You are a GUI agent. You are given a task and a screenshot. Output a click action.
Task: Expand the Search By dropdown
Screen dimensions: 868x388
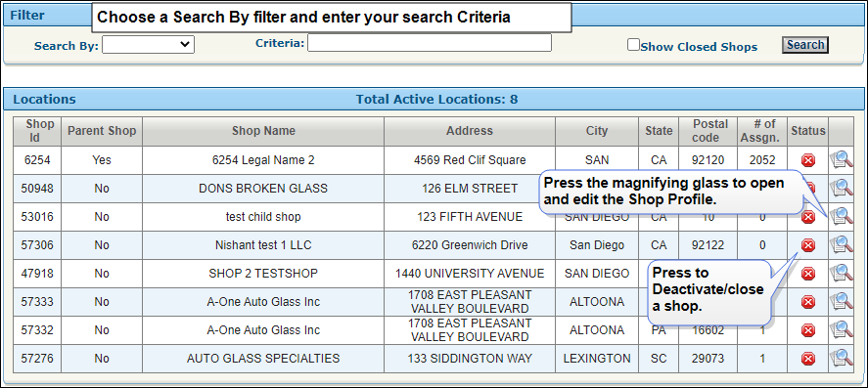(x=149, y=45)
